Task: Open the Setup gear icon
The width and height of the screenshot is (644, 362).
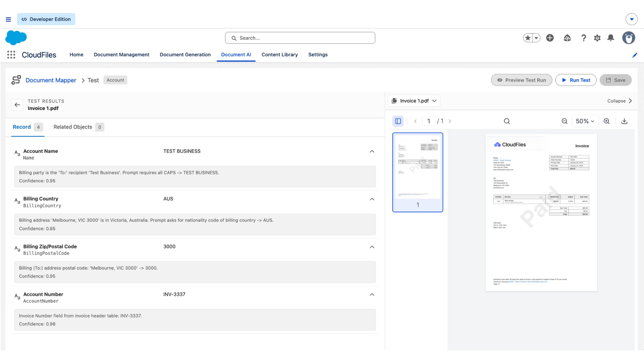Action: [597, 38]
